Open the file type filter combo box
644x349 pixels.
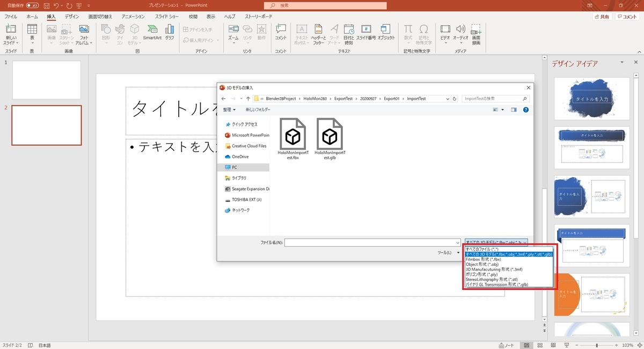496,243
